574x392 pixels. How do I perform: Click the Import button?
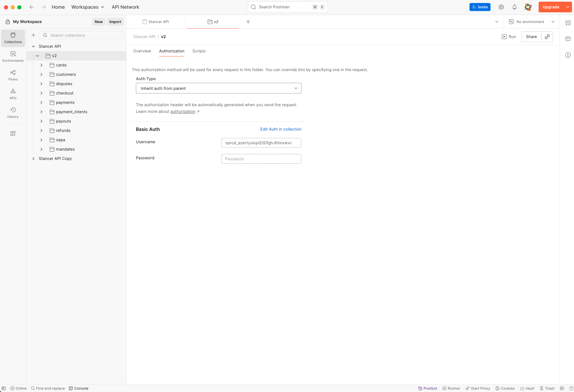click(115, 22)
